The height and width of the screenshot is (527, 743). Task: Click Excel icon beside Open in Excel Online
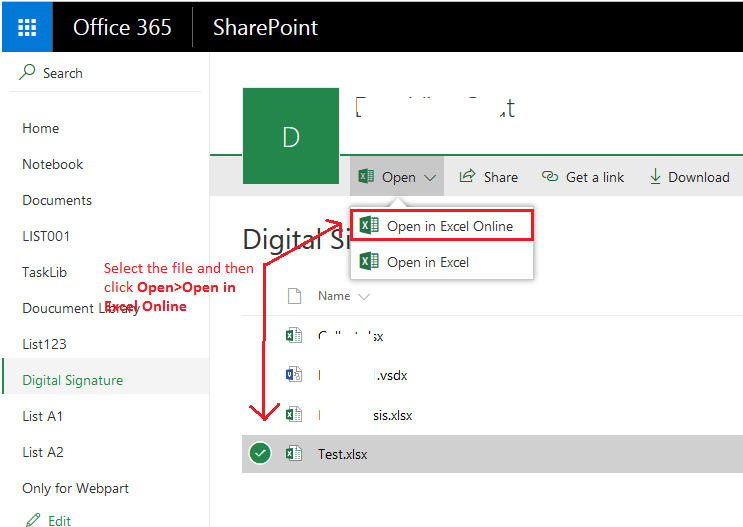[369, 225]
